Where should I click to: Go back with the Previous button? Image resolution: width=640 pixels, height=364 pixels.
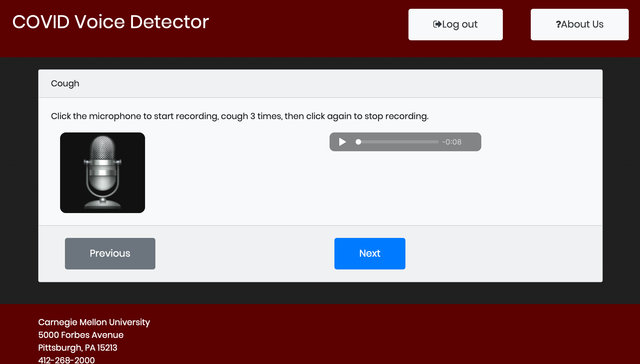pyautogui.click(x=110, y=253)
